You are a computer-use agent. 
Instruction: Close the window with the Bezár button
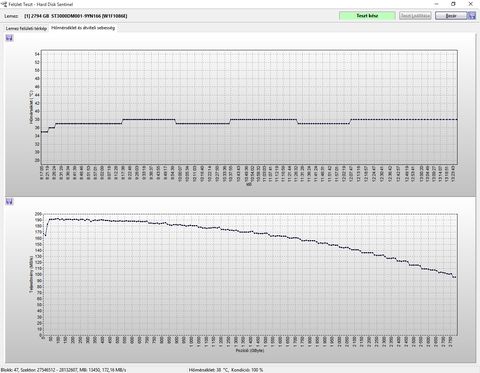pyautogui.click(x=451, y=16)
